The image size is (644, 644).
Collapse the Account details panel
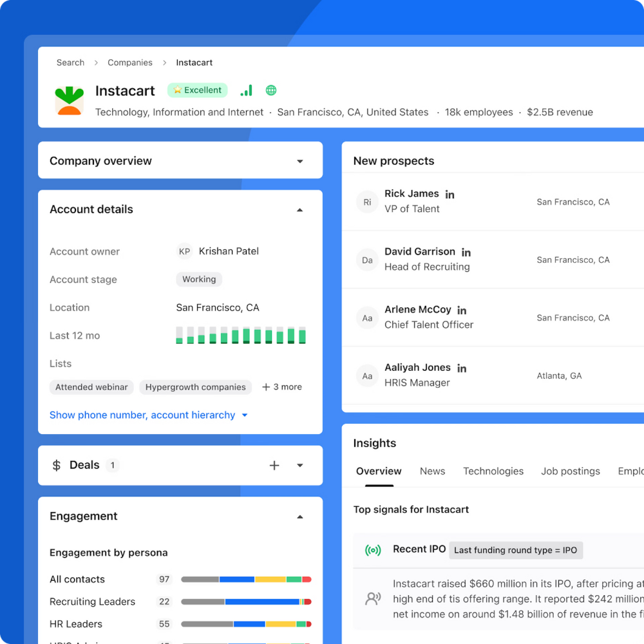pyautogui.click(x=299, y=209)
